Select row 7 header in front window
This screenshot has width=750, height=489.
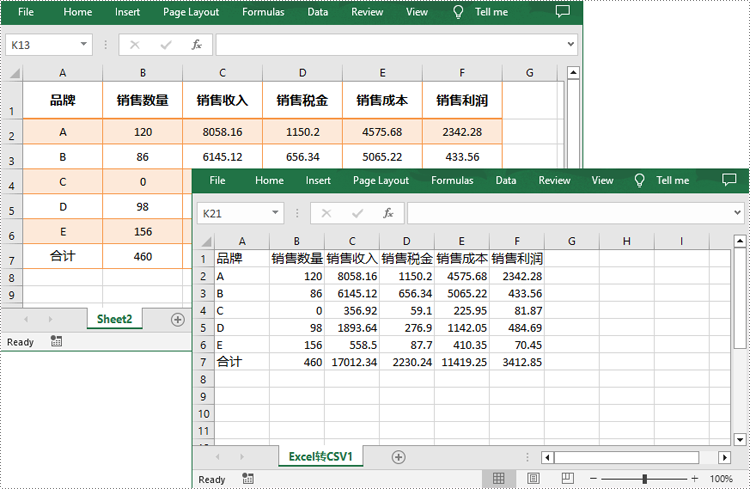pos(203,362)
